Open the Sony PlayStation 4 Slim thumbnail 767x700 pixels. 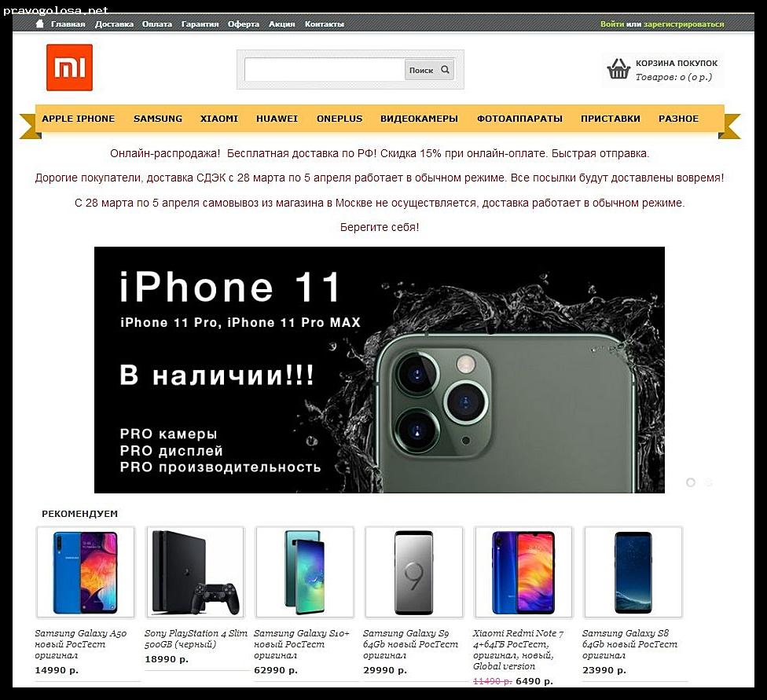[x=195, y=572]
